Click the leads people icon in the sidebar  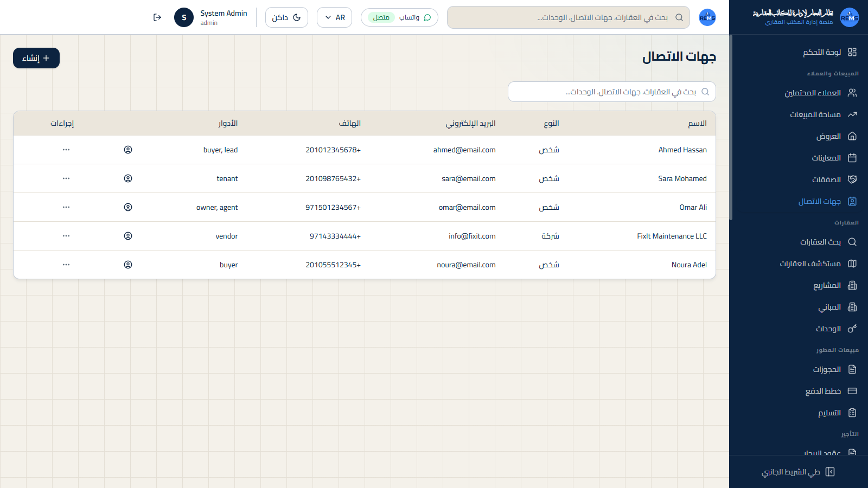[852, 93]
